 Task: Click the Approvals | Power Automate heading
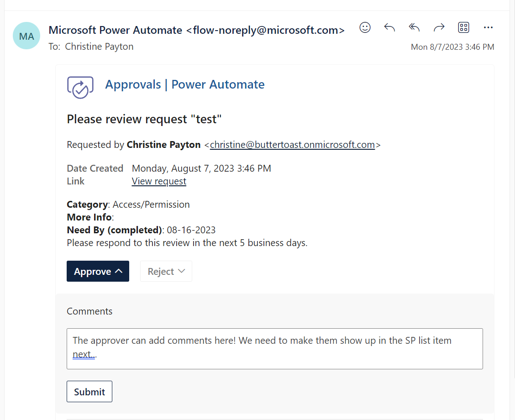point(184,84)
